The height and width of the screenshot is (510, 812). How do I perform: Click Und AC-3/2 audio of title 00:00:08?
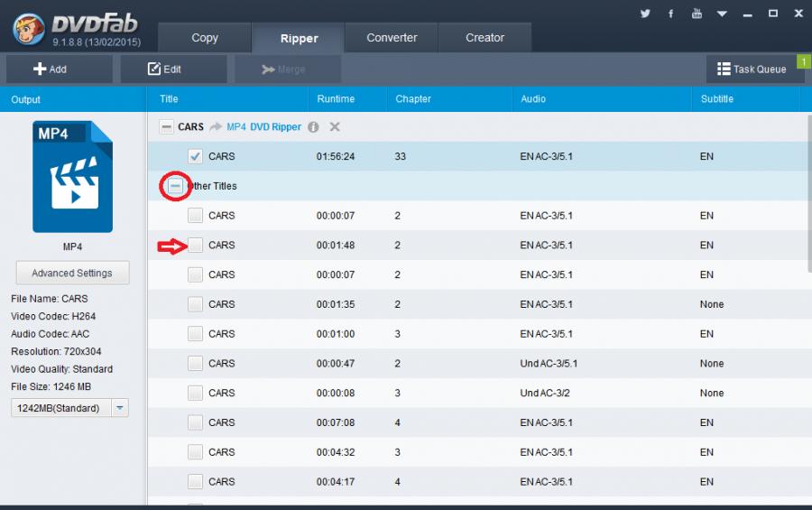[x=545, y=393]
